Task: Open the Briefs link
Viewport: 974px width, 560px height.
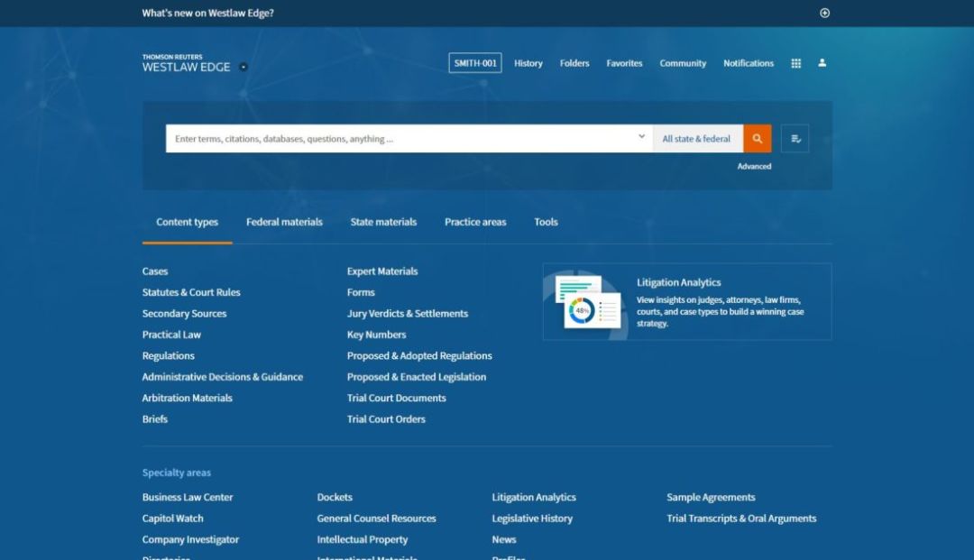Action: [x=155, y=419]
